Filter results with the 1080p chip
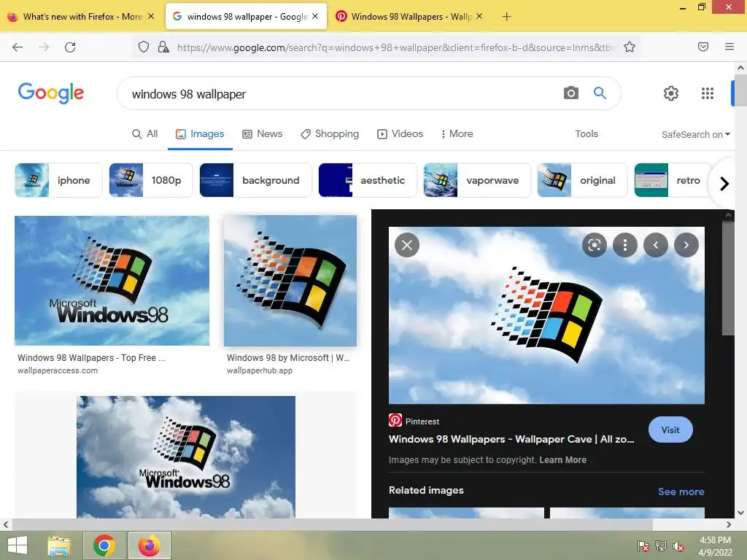The width and height of the screenshot is (747, 560). click(x=150, y=180)
